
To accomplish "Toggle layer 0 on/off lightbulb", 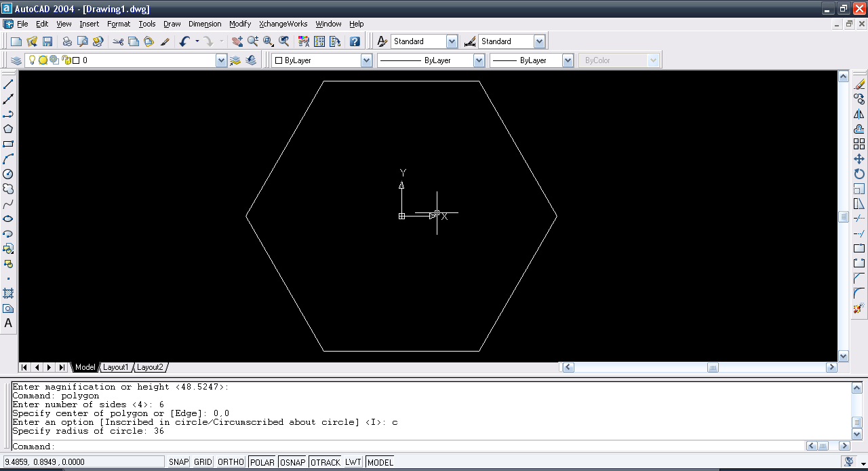I will [x=32, y=60].
